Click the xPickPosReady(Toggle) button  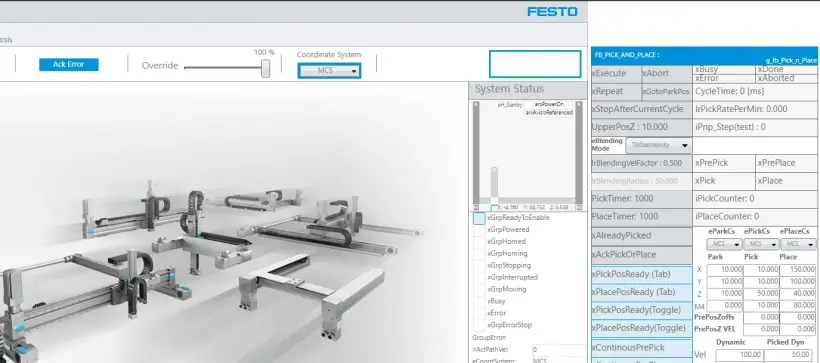642,310
